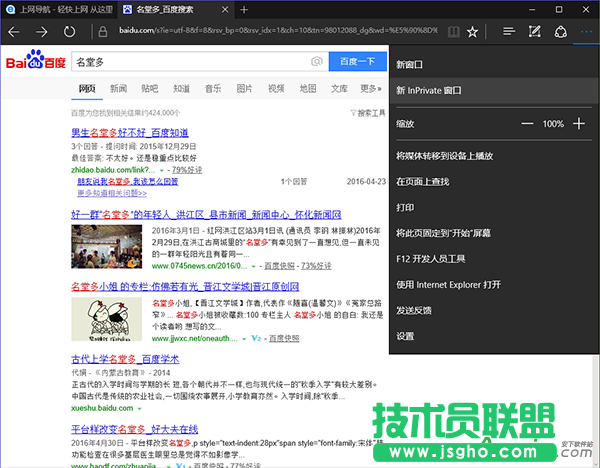Click the 73%好评 rating link

pos(316,266)
